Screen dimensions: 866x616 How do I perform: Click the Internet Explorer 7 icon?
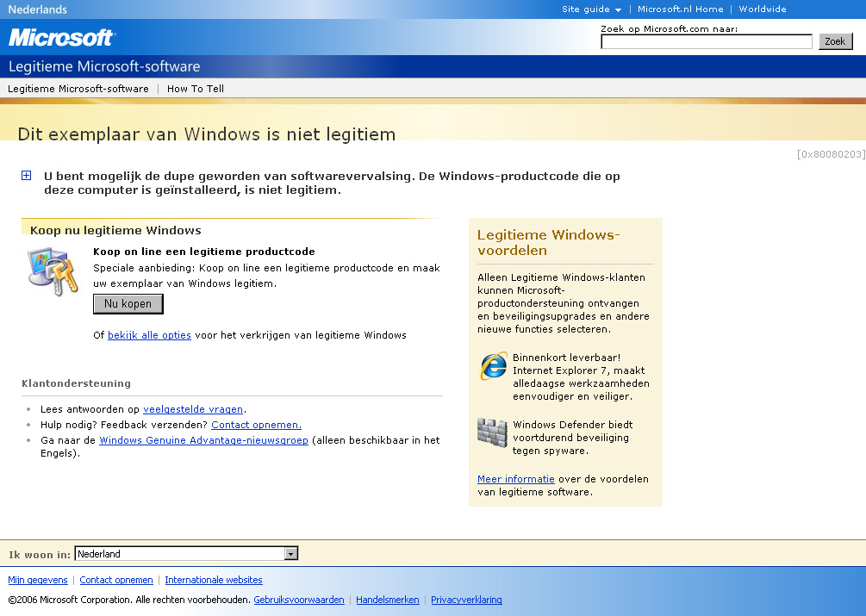(x=493, y=365)
